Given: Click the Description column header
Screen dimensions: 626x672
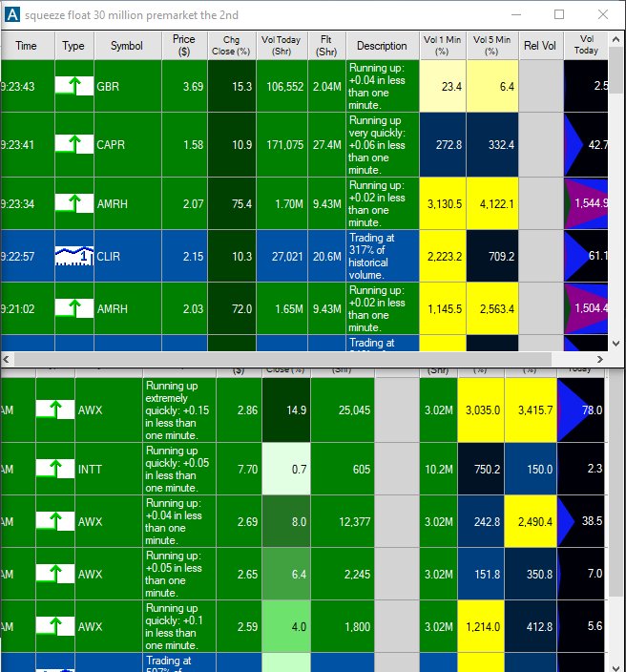Looking at the screenshot, I should [383, 46].
